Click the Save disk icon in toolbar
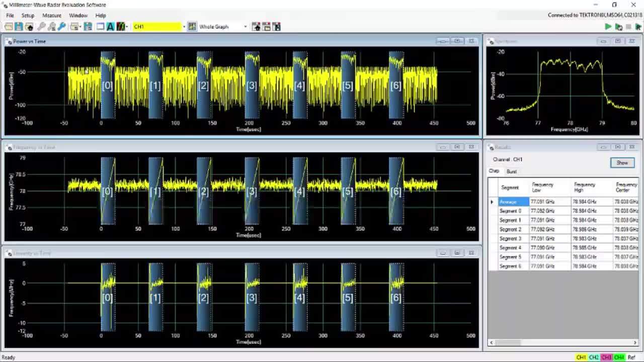 (x=19, y=27)
